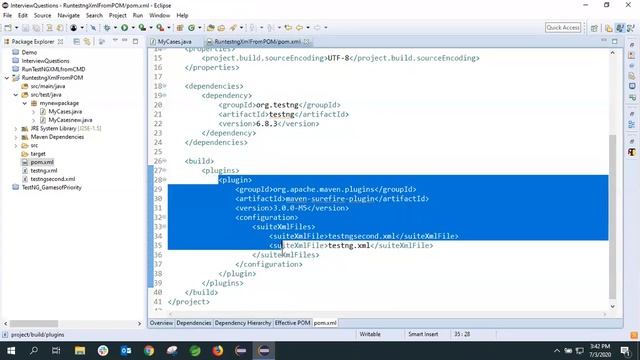Click the green Run button icon
This screenshot has height=360, width=640.
point(124,28)
